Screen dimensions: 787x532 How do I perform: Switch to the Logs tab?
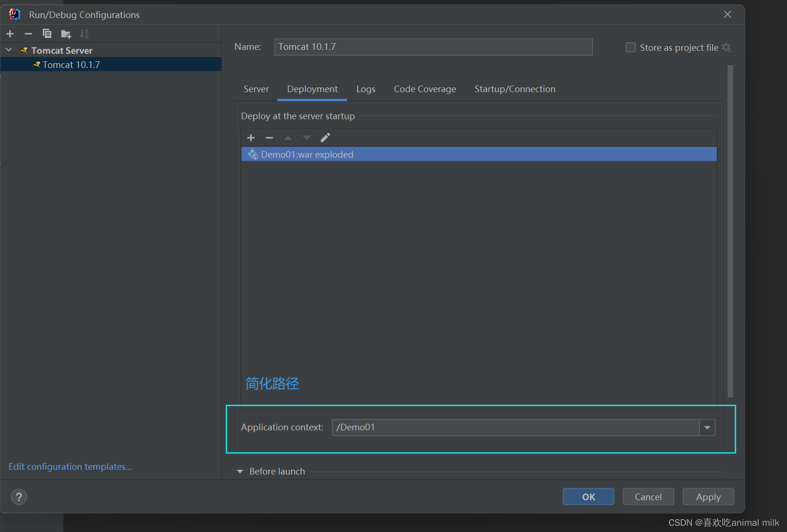coord(365,89)
